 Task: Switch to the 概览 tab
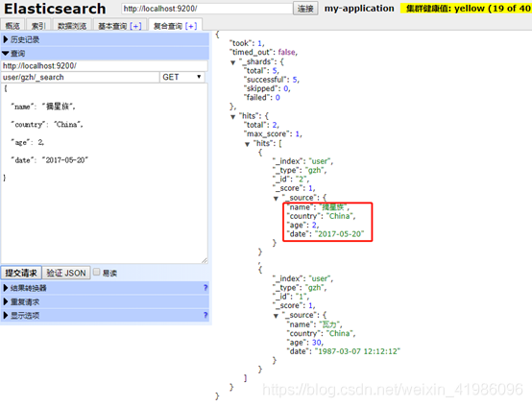click(12, 26)
